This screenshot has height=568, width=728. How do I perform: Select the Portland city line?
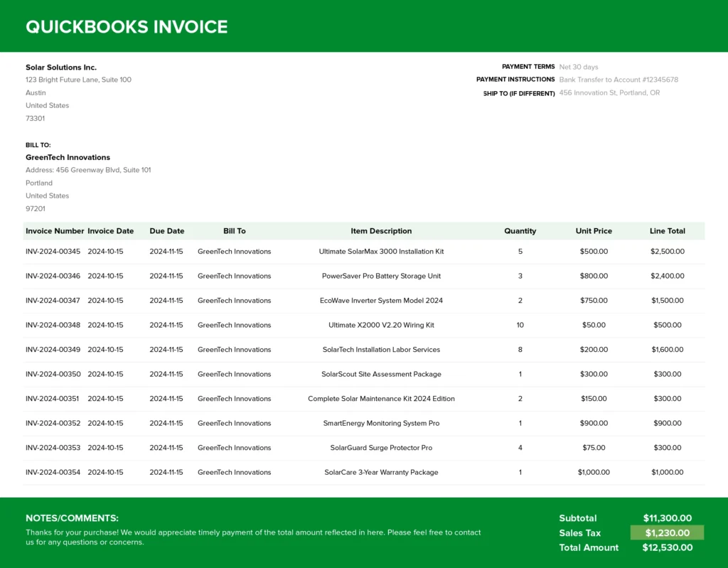pos(39,183)
